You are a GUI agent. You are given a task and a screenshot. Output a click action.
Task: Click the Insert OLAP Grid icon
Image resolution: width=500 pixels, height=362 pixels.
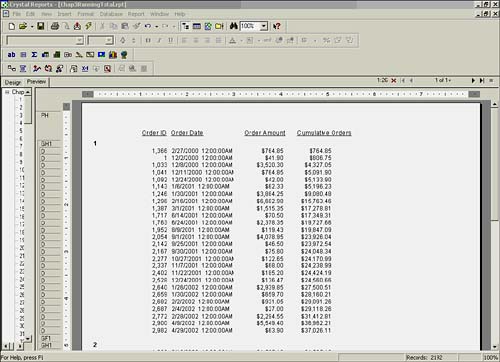click(x=57, y=55)
